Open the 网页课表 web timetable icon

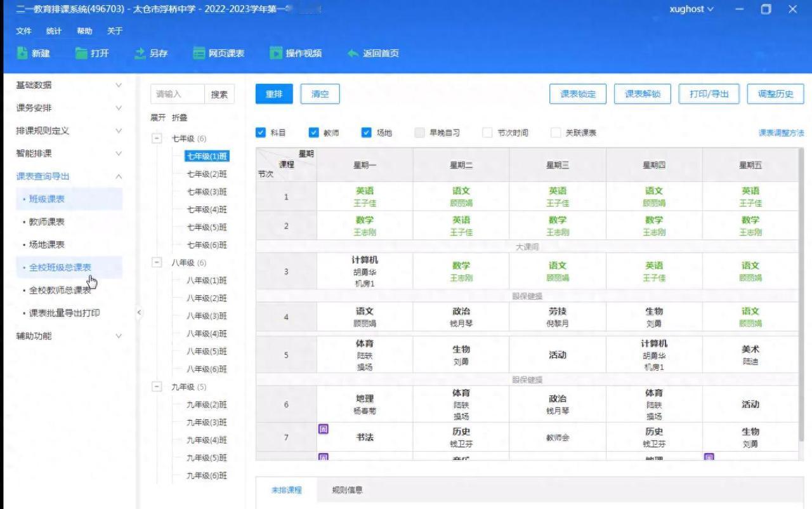(x=199, y=53)
